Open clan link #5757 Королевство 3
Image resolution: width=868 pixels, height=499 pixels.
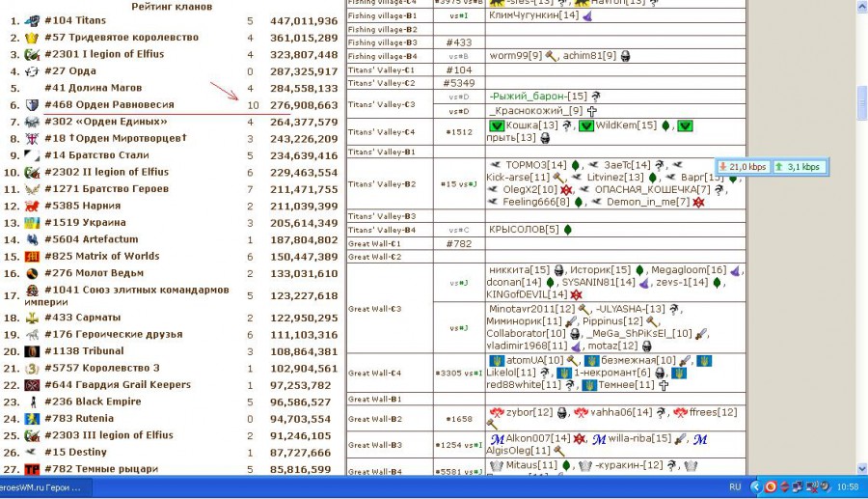[x=102, y=369]
